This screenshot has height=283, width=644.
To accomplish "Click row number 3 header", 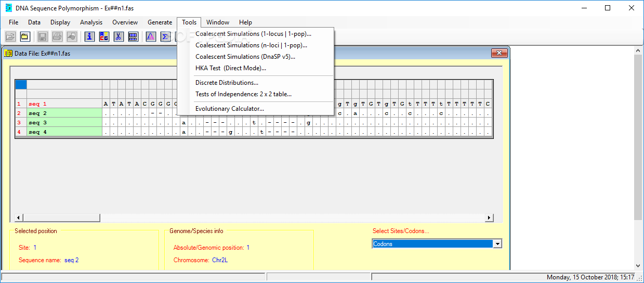I will click(21, 122).
